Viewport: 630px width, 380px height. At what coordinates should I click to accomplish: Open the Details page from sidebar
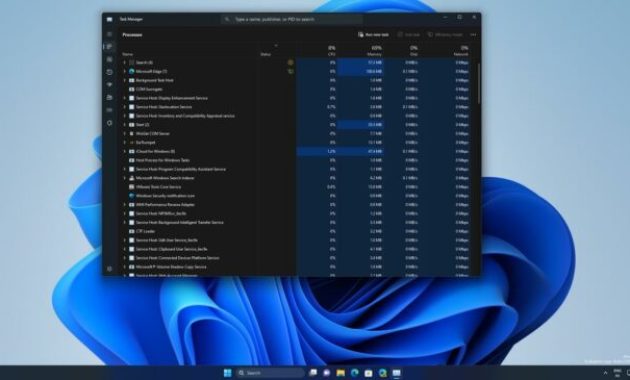(109, 110)
